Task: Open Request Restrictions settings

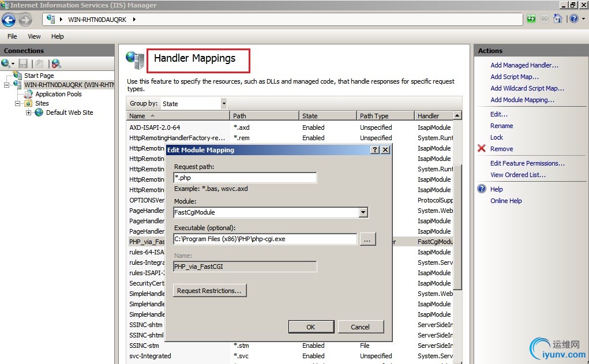Action: 209,291
